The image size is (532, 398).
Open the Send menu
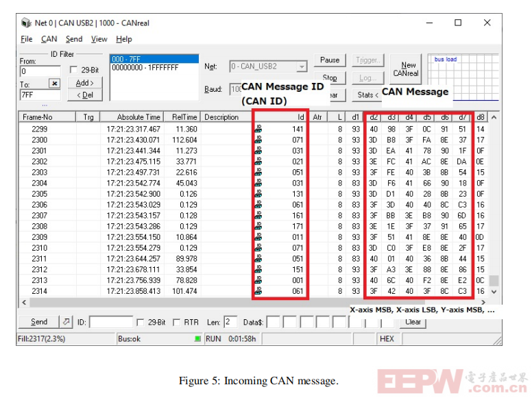click(x=74, y=39)
